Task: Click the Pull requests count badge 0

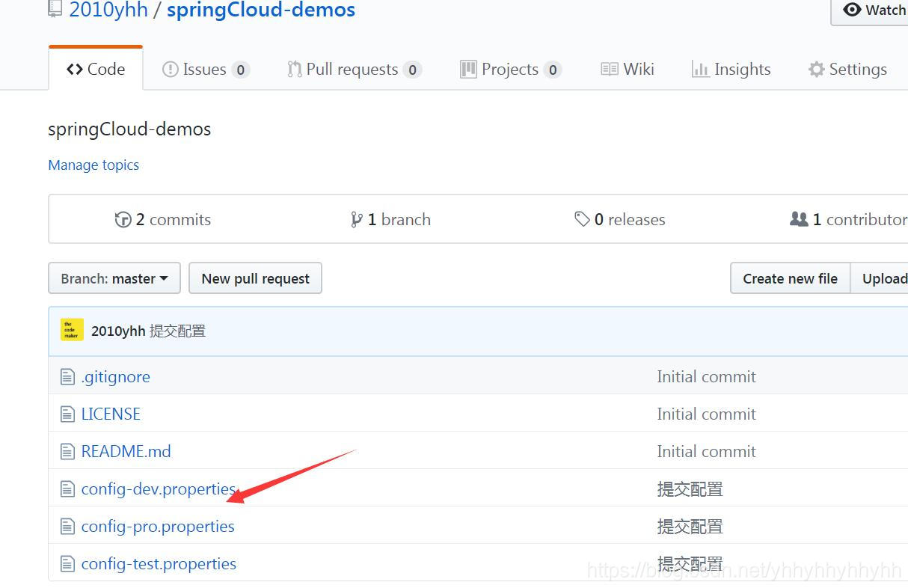Action: tap(412, 70)
